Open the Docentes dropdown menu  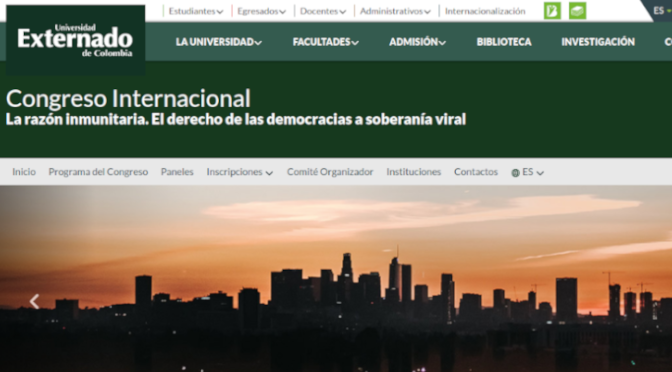tap(323, 11)
